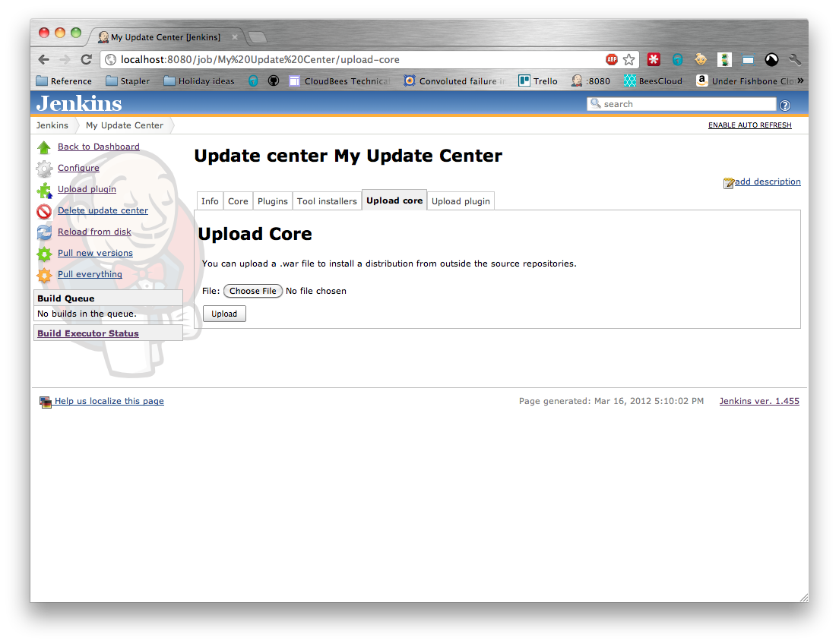Click the Configure link in sidebar
The image size is (839, 644).
click(x=78, y=168)
